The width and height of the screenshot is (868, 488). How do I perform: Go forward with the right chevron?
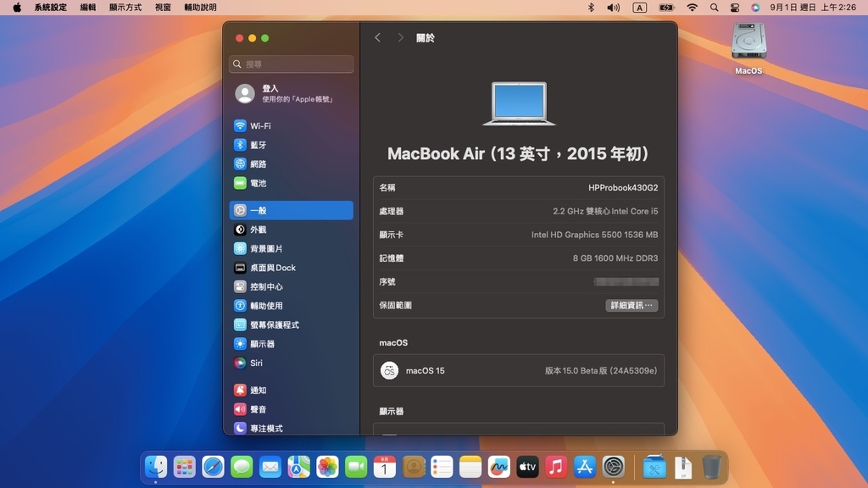pos(400,37)
